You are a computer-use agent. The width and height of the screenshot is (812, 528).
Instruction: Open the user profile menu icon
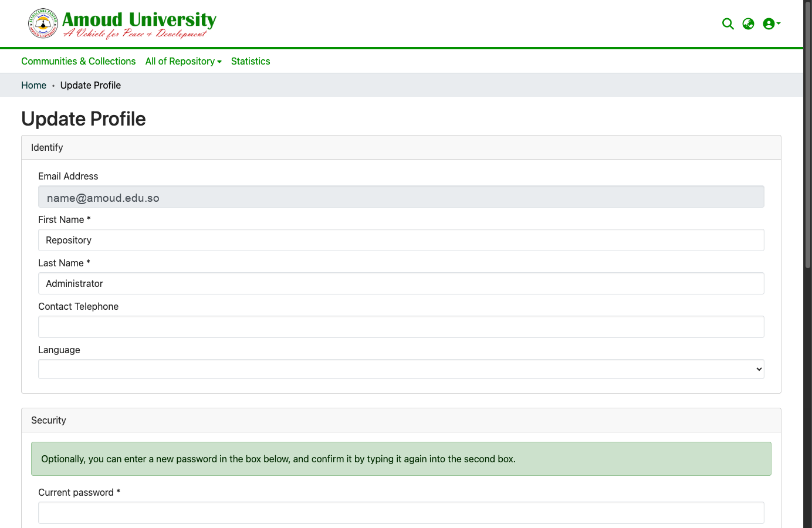pyautogui.click(x=772, y=23)
